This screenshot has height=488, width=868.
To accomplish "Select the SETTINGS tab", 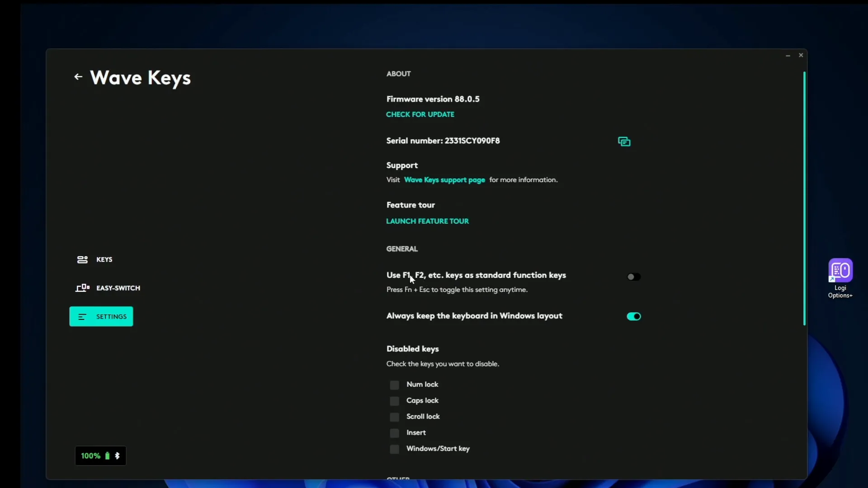I will (x=101, y=316).
